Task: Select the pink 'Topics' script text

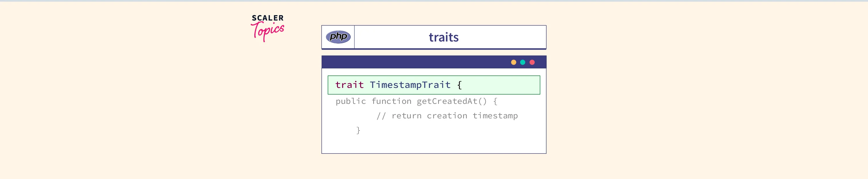Action: (x=268, y=31)
